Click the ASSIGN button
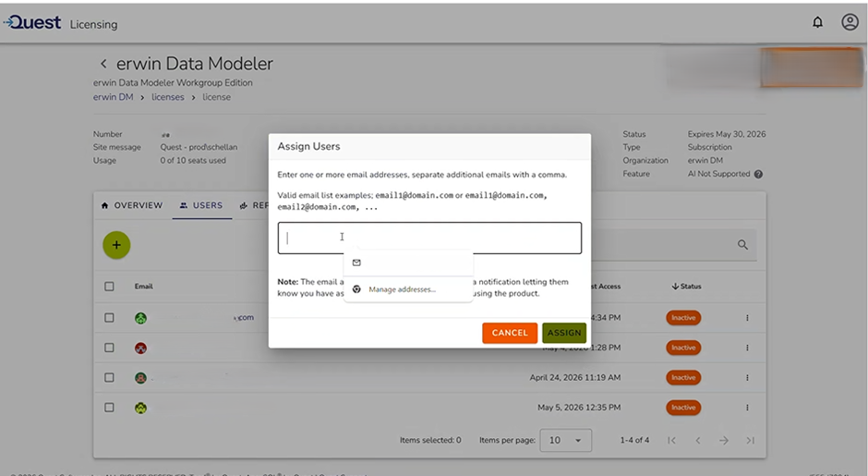Image resolution: width=868 pixels, height=476 pixels. pyautogui.click(x=564, y=333)
